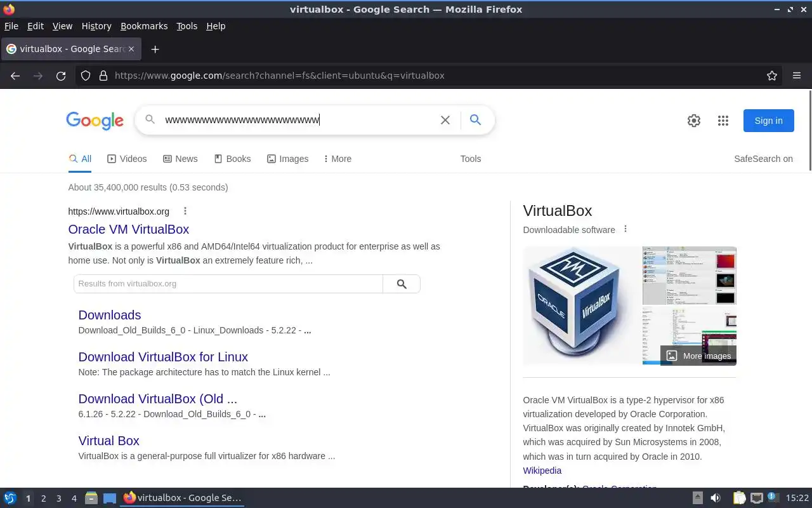Open Google search Tools options
The image size is (812, 508).
click(x=471, y=159)
